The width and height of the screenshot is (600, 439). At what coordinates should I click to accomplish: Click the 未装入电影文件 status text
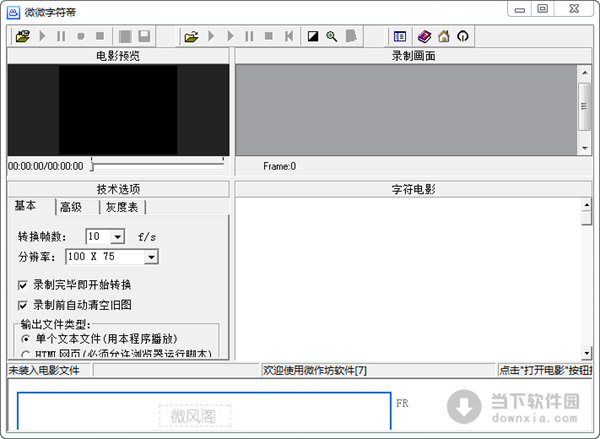44,370
